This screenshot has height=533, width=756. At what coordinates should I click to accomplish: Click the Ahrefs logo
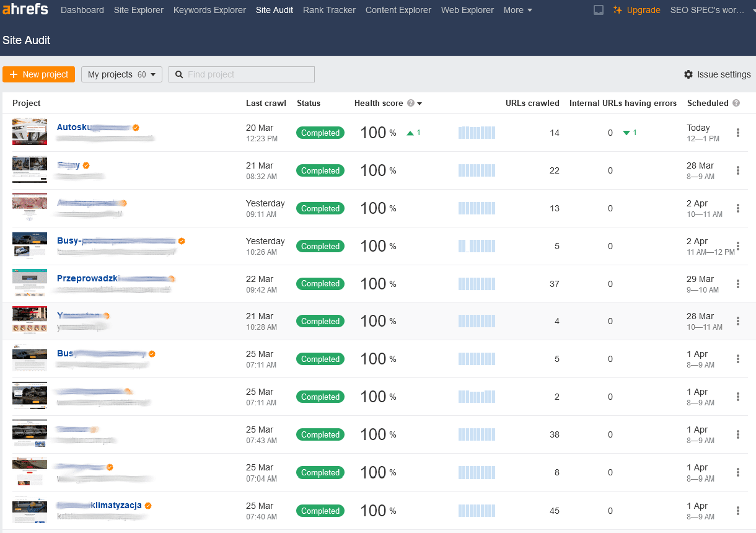[x=25, y=10]
